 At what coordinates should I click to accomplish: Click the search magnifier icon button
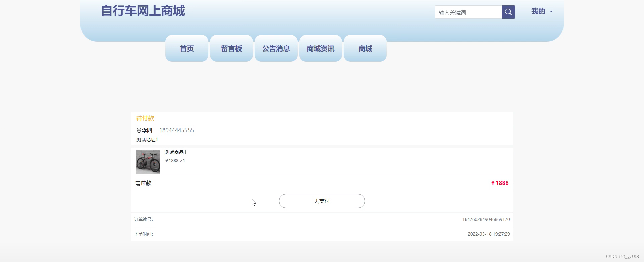tap(508, 12)
